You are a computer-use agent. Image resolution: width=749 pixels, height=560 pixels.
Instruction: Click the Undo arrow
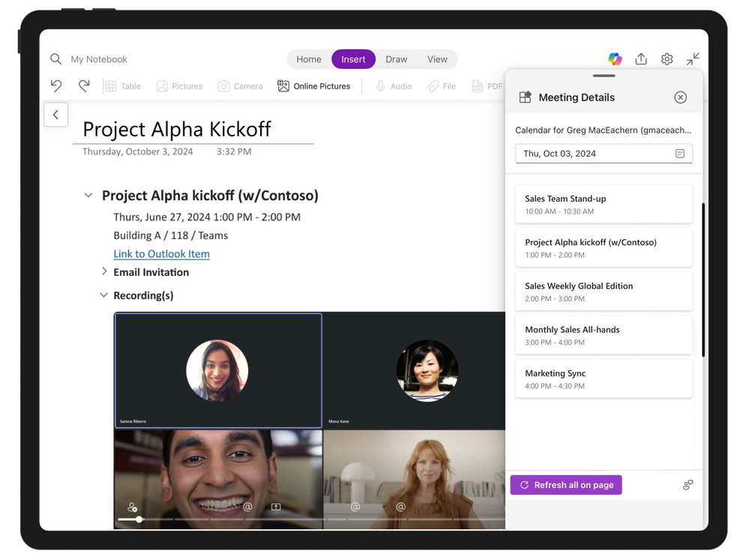pos(56,86)
